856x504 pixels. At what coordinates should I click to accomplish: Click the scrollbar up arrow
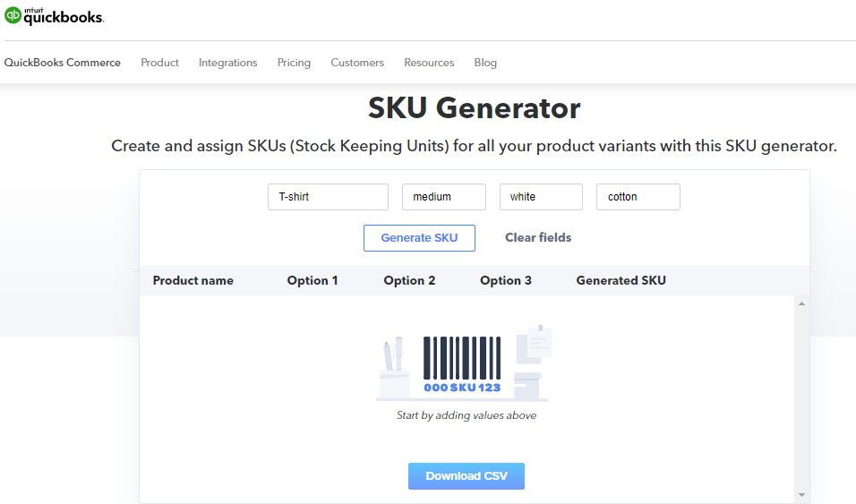pyautogui.click(x=801, y=303)
